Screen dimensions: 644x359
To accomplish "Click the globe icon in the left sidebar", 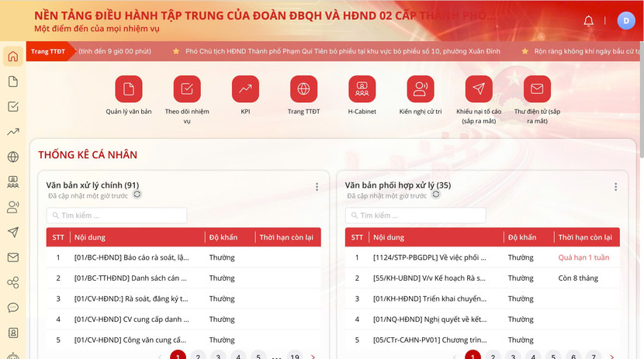I will click(12, 157).
